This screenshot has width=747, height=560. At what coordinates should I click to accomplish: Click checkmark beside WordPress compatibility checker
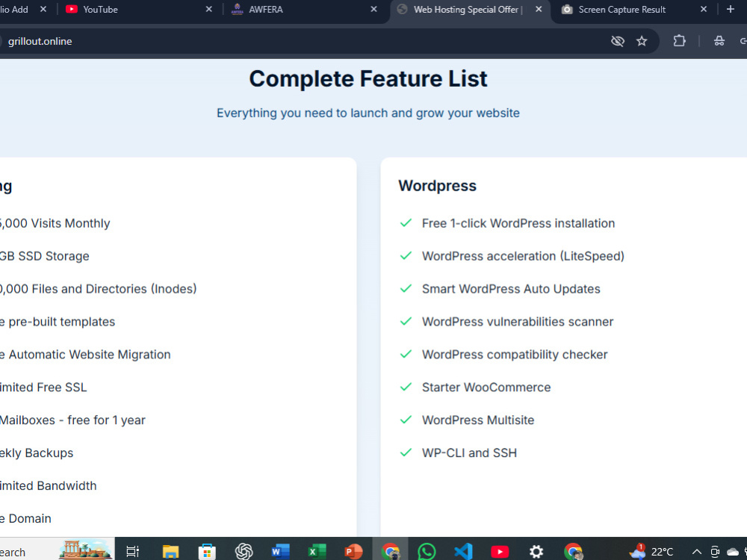[406, 354]
